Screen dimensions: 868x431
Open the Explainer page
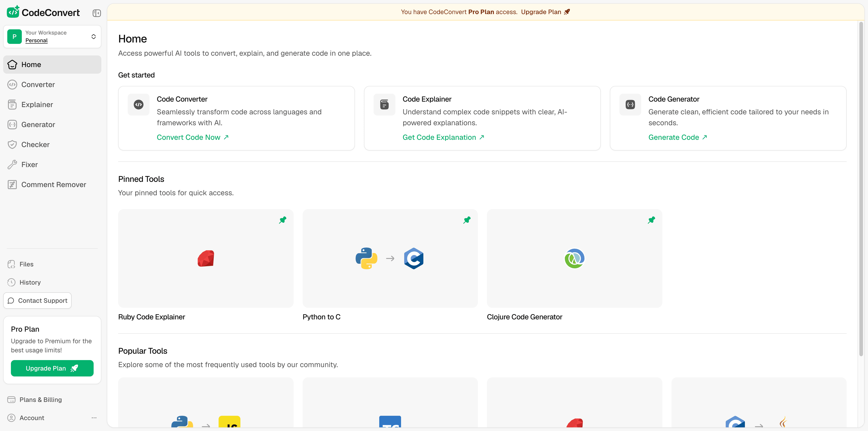(x=52, y=105)
